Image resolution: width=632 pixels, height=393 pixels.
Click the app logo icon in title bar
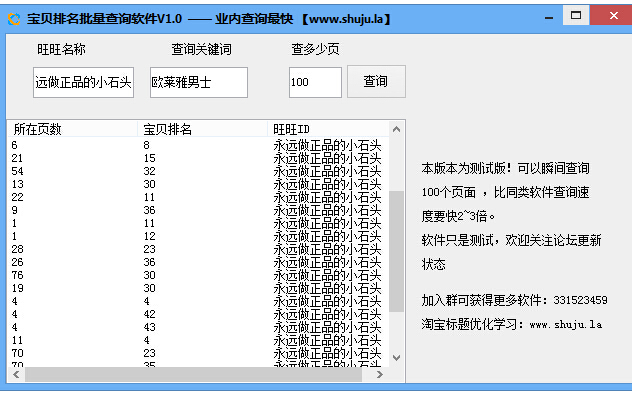coord(14,19)
